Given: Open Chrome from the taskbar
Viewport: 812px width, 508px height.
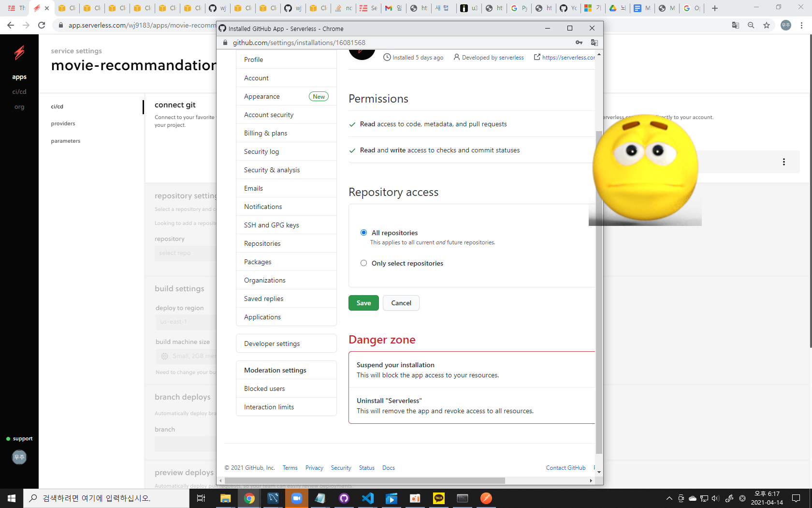Looking at the screenshot, I should (x=249, y=498).
